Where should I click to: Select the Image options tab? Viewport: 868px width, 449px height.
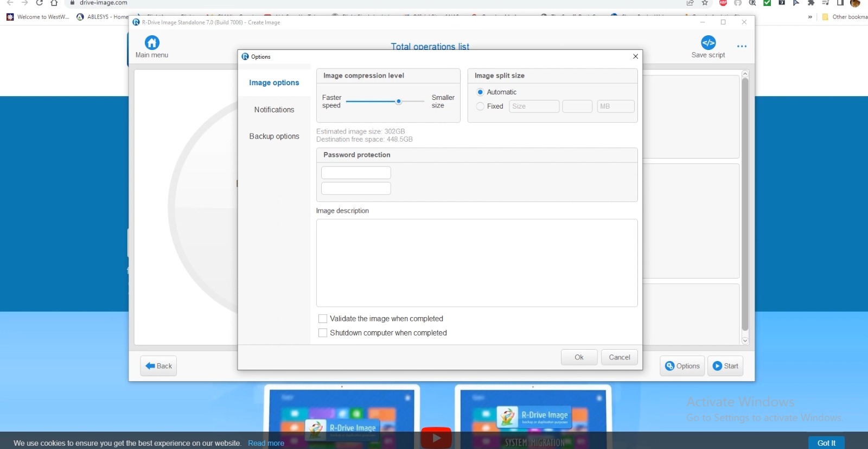point(274,83)
